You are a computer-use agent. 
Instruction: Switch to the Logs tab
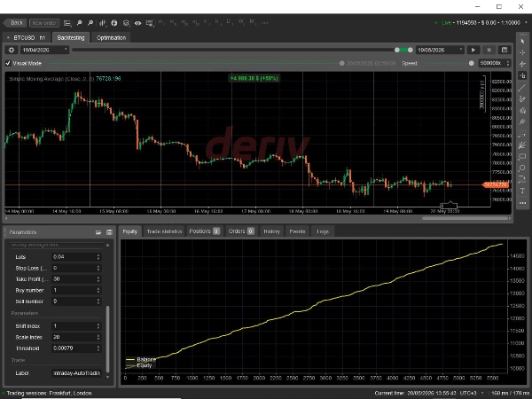(323, 231)
